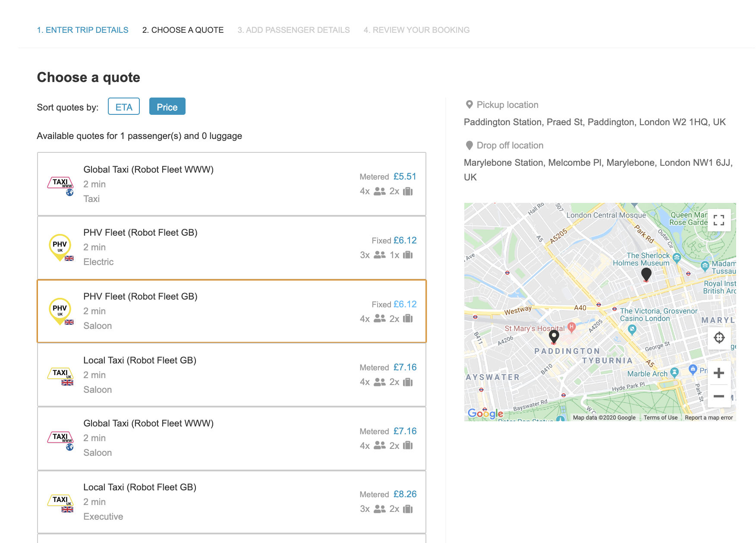Click the Global Taxi WWW logo on £5.51 quote

click(60, 186)
